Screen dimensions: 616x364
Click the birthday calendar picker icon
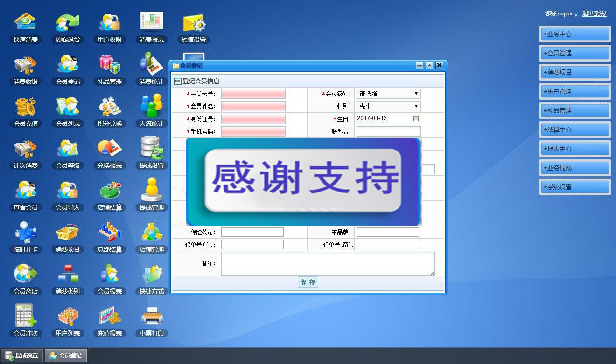[416, 118]
